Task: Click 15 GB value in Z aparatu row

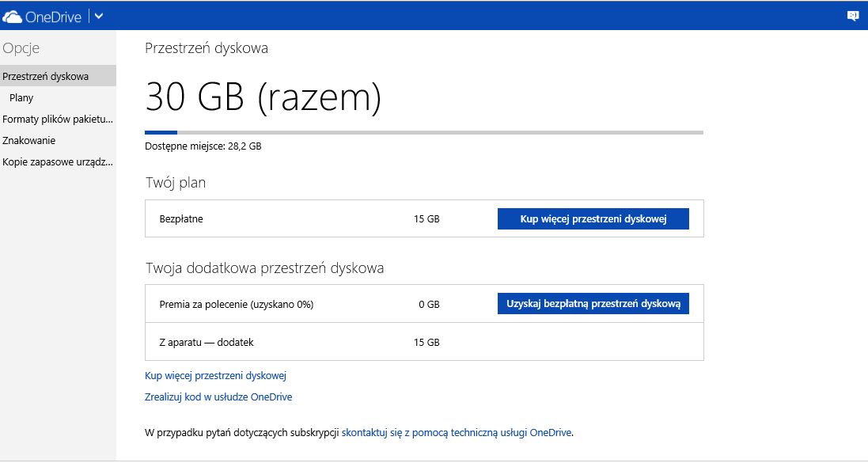Action: tap(426, 342)
